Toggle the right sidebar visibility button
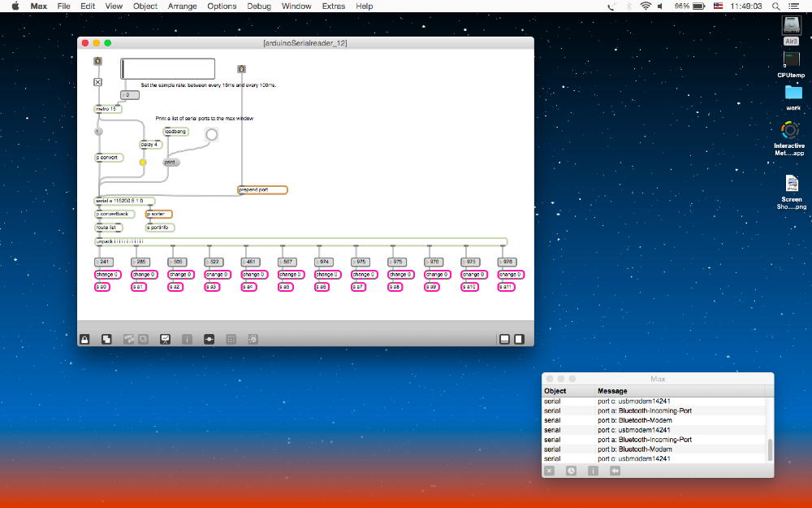 tap(519, 339)
